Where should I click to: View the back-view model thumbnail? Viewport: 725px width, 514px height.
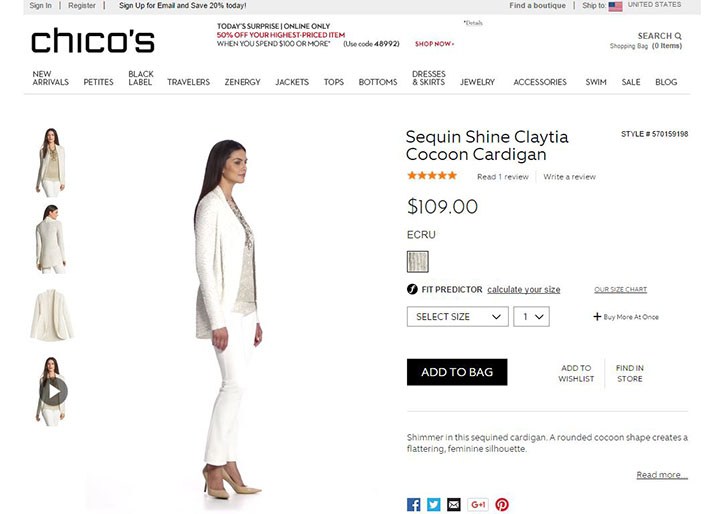[51, 239]
